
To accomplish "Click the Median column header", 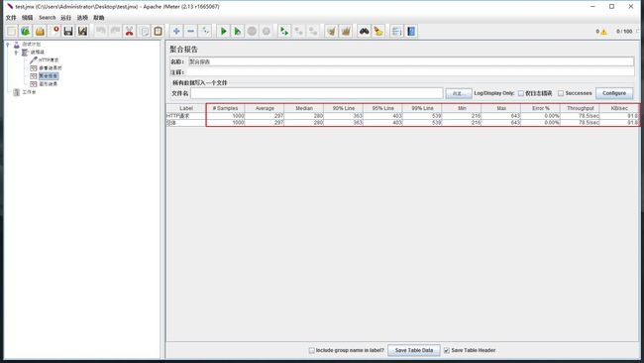I will pos(304,108).
